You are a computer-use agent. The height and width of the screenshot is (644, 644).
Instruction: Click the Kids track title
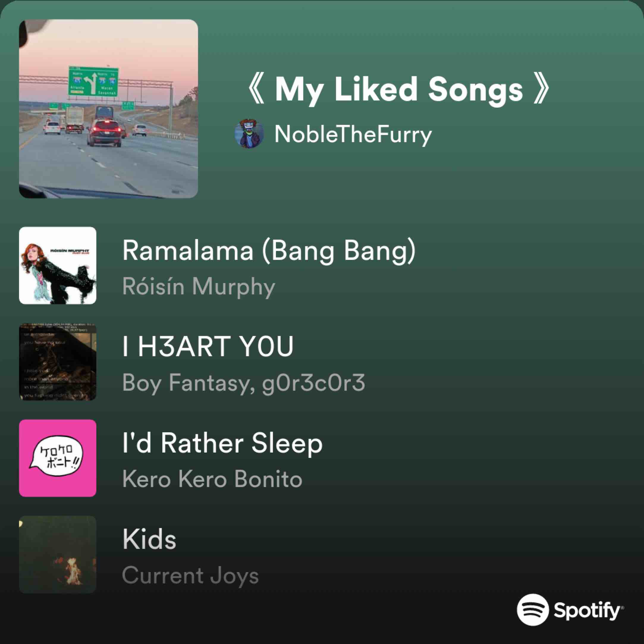(x=149, y=539)
